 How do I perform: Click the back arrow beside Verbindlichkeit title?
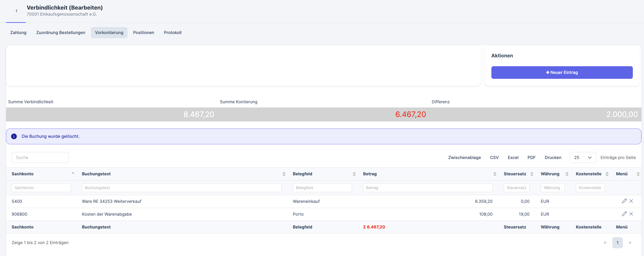[17, 11]
